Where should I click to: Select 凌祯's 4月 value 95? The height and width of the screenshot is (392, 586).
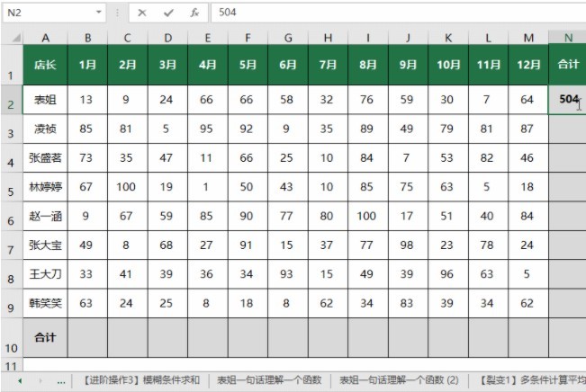click(x=208, y=129)
